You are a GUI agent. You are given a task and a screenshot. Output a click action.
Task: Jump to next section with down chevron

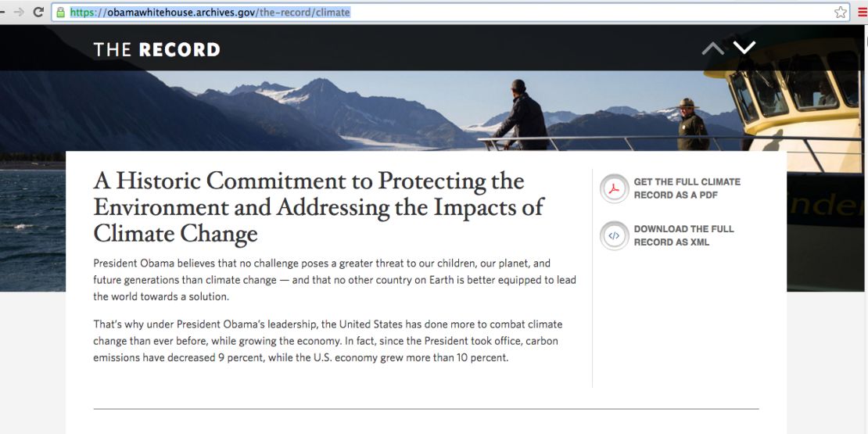point(744,48)
